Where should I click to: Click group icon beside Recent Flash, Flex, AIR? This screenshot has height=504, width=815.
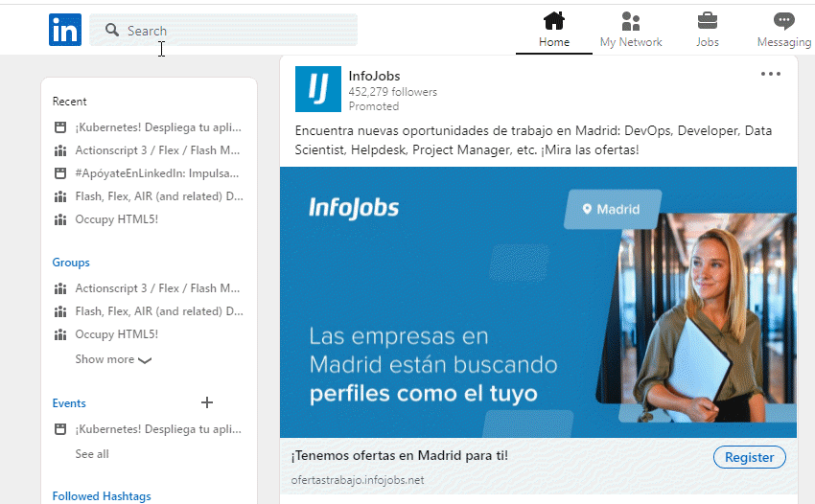pyautogui.click(x=60, y=196)
